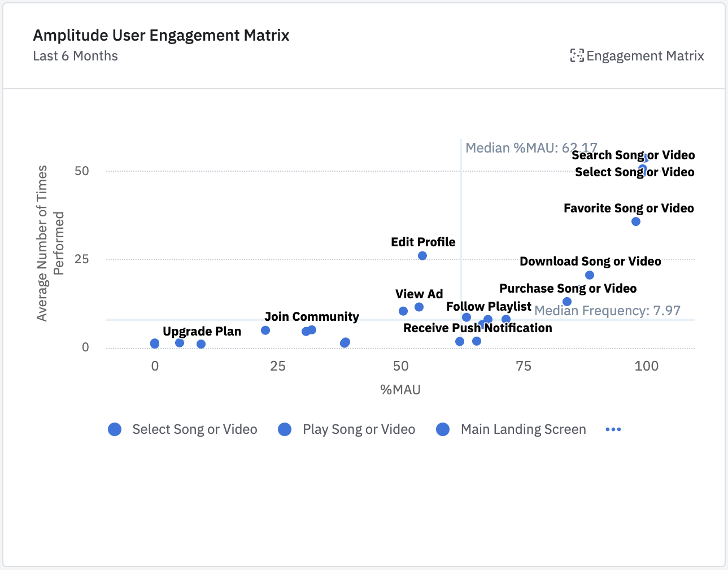Click the Search Song or Video label
The image size is (728, 570).
click(x=633, y=155)
